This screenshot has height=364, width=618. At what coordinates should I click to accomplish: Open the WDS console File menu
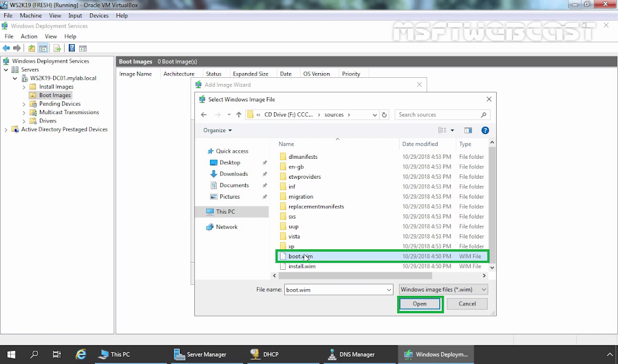[9, 36]
